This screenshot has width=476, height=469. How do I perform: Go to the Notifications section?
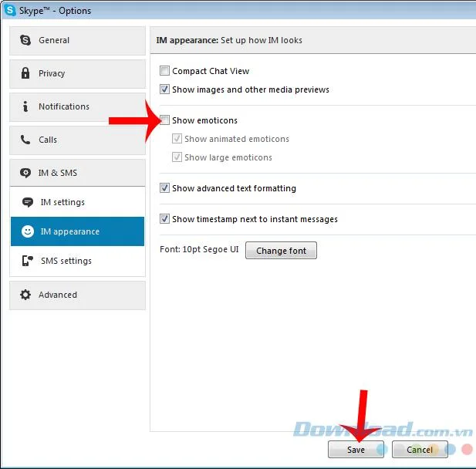77,107
